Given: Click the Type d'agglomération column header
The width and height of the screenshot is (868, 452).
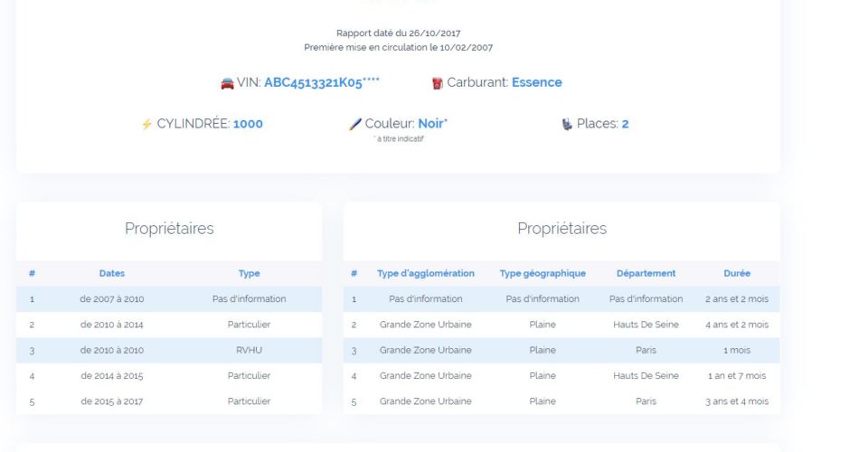Looking at the screenshot, I should pyautogui.click(x=426, y=273).
